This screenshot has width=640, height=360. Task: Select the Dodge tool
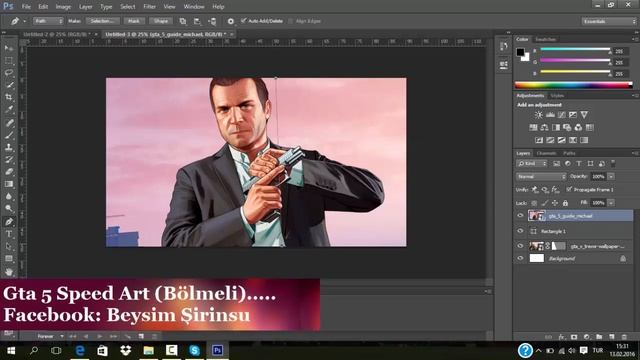tap(9, 209)
